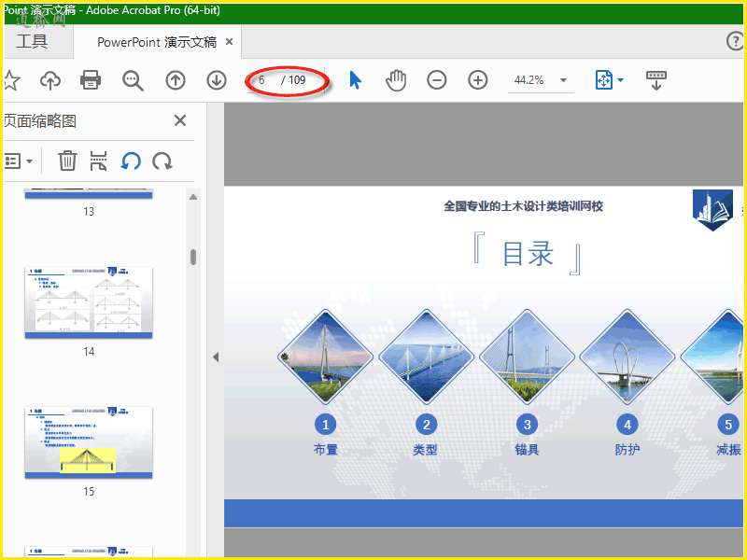Click the 页面缩略图 panel title
The width and height of the screenshot is (747, 560).
point(40,121)
